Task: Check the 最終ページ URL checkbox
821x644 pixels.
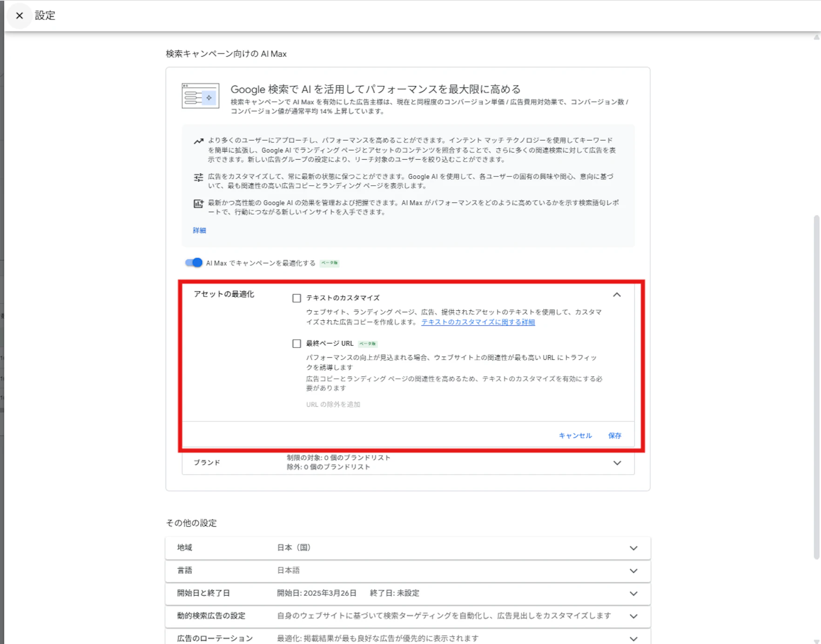Action: coord(296,343)
